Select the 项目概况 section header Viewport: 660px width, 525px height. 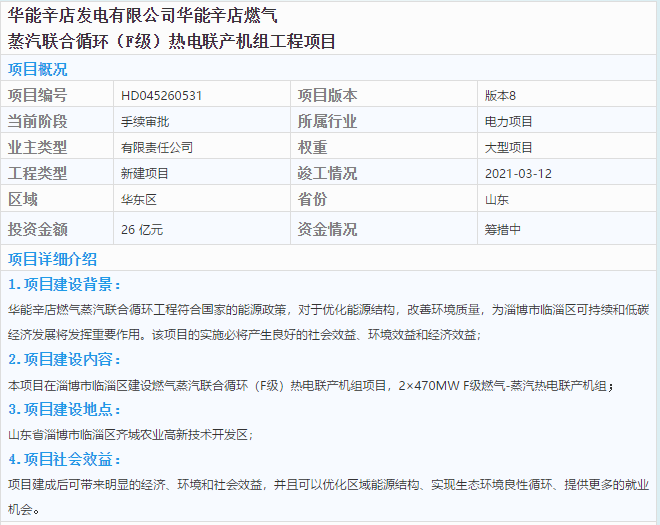point(37,69)
